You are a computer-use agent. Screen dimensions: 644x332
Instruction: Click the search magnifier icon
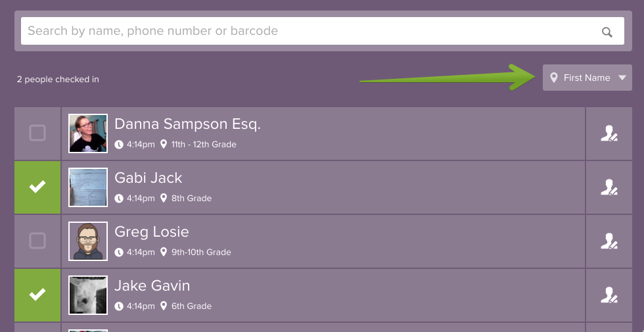607,32
